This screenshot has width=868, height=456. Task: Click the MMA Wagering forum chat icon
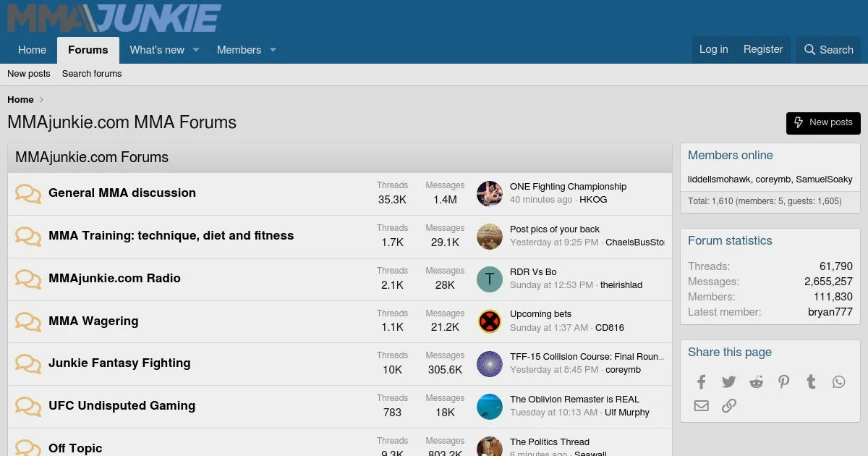(28, 321)
